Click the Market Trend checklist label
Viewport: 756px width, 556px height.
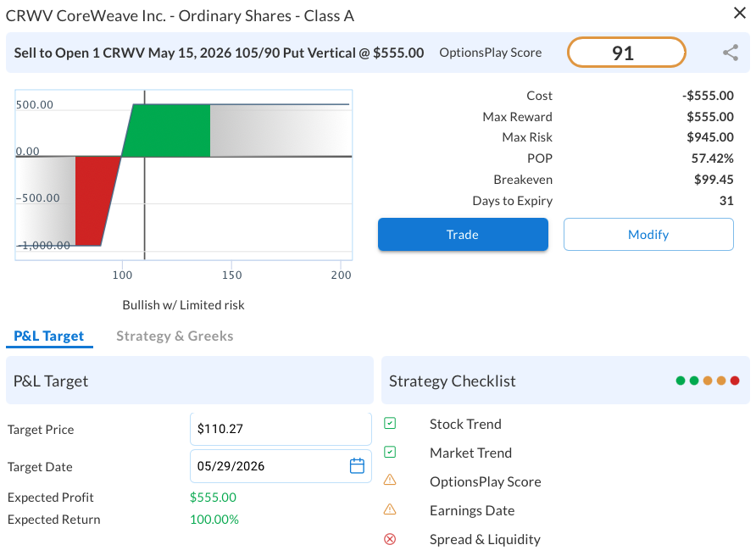(470, 453)
